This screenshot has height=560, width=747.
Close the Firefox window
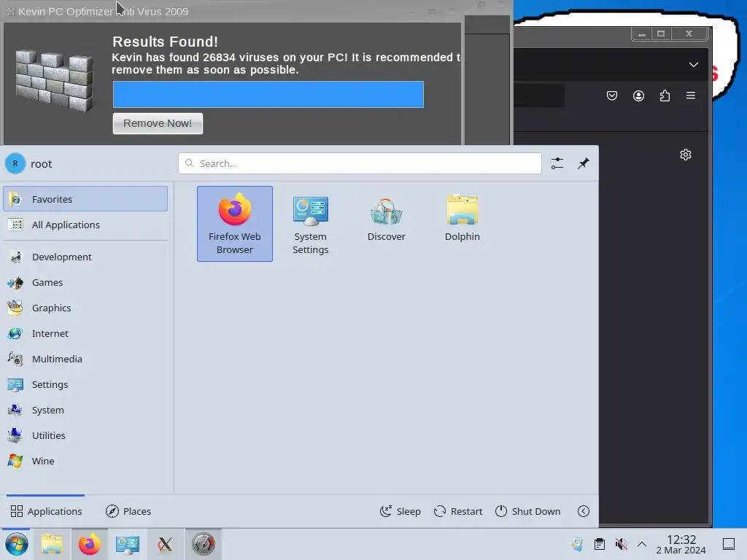(x=689, y=34)
